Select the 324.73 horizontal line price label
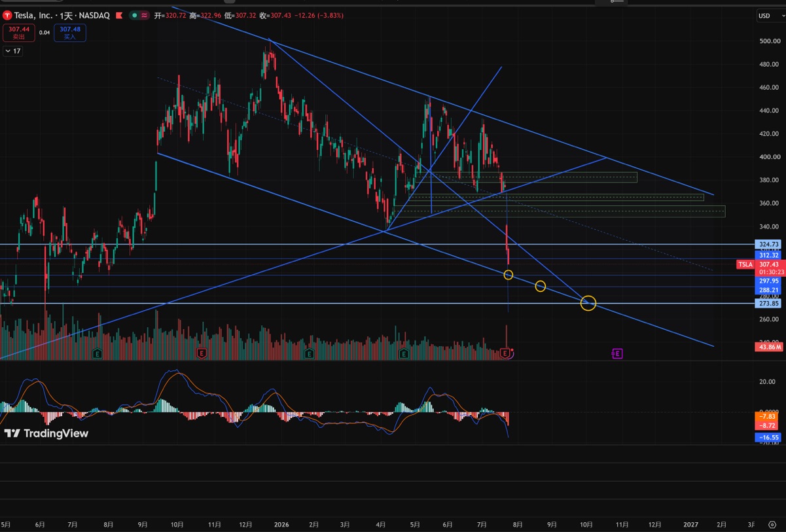 768,244
